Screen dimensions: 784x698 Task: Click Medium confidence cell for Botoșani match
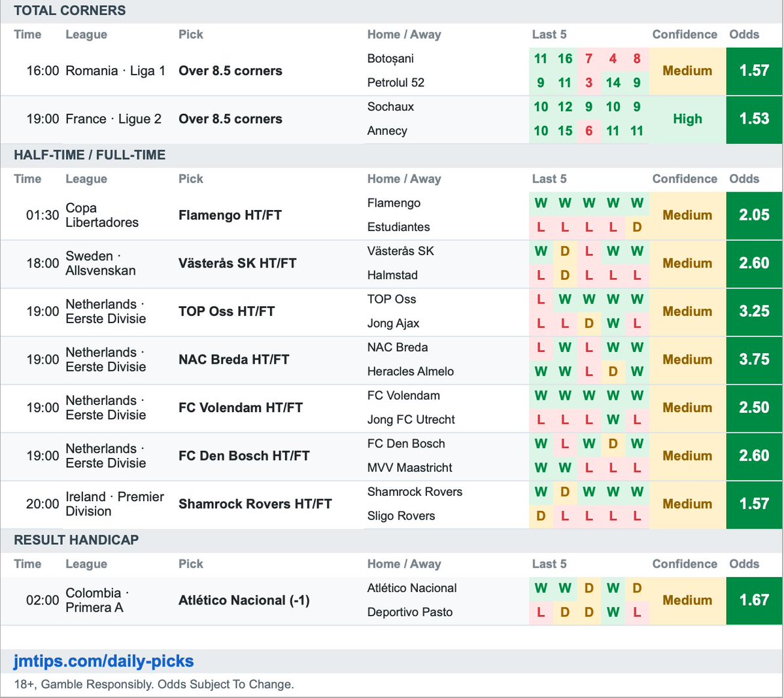(687, 71)
